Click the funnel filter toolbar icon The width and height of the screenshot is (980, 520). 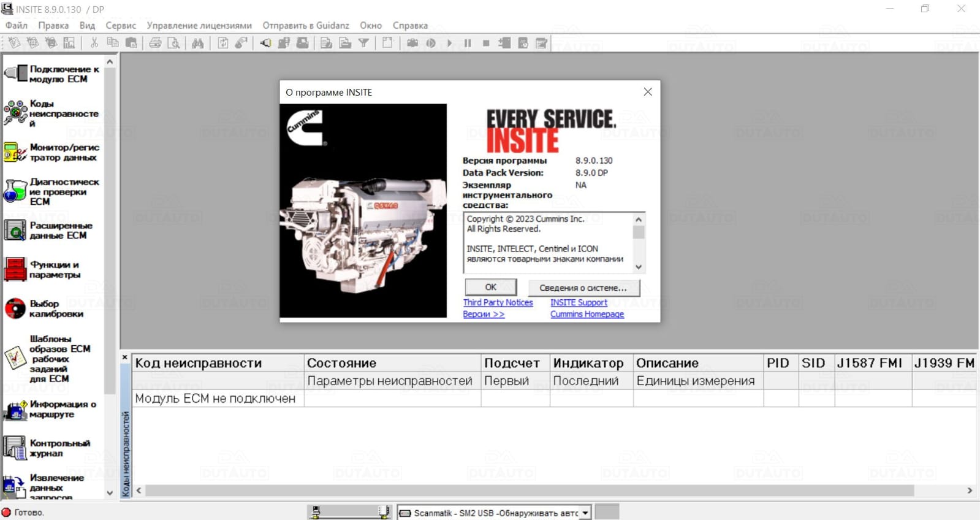363,43
